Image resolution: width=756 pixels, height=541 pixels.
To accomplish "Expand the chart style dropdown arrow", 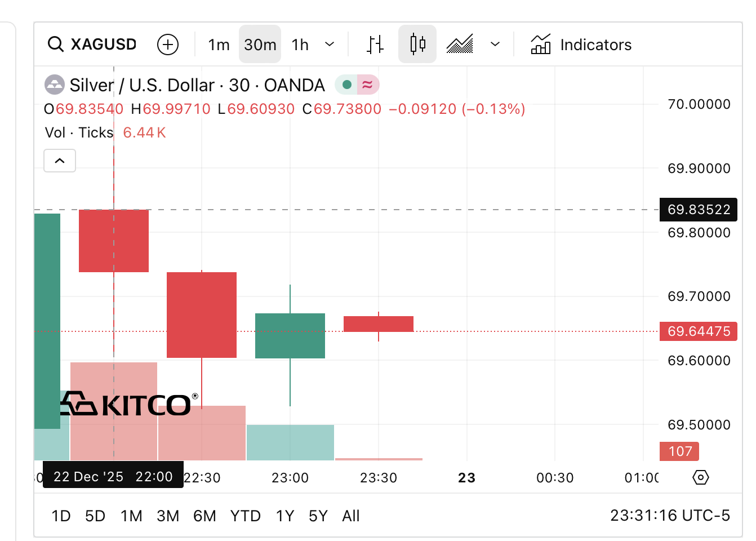I will coord(495,45).
